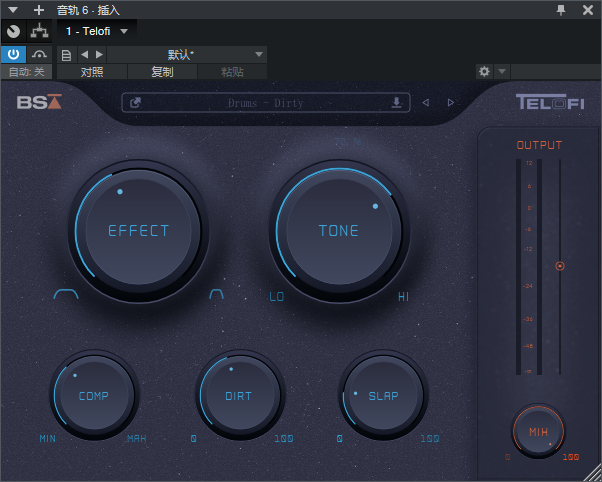Click the BSA logo

[x=39, y=102]
